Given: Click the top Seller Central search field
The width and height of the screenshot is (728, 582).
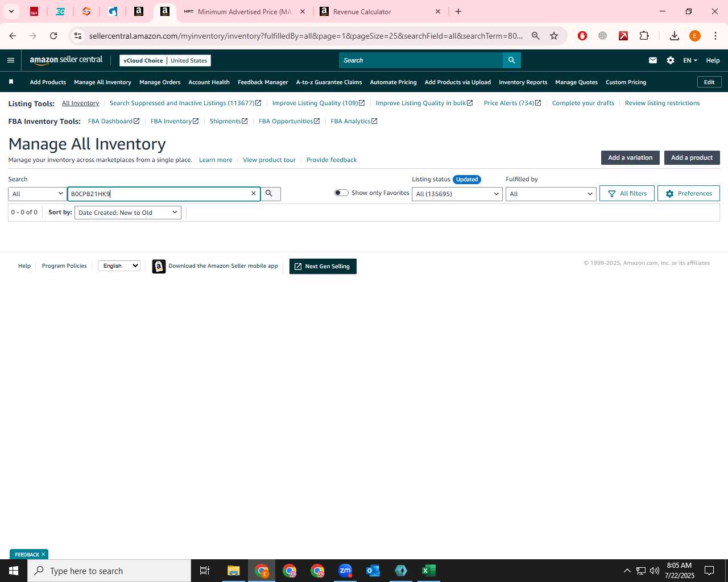Looking at the screenshot, I should tap(421, 60).
